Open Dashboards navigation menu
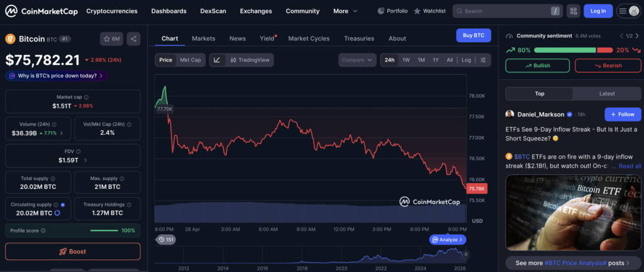Viewport: 644px width, 272px height. tap(169, 11)
